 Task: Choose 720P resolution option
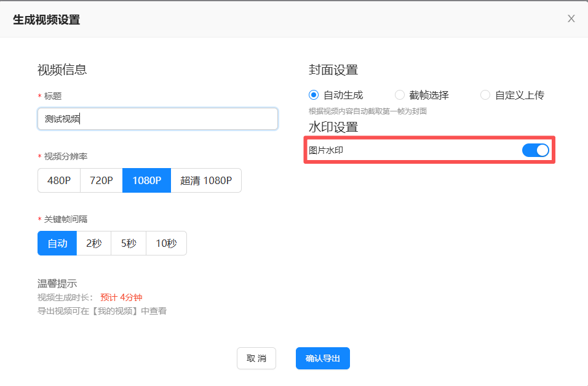[x=101, y=180]
